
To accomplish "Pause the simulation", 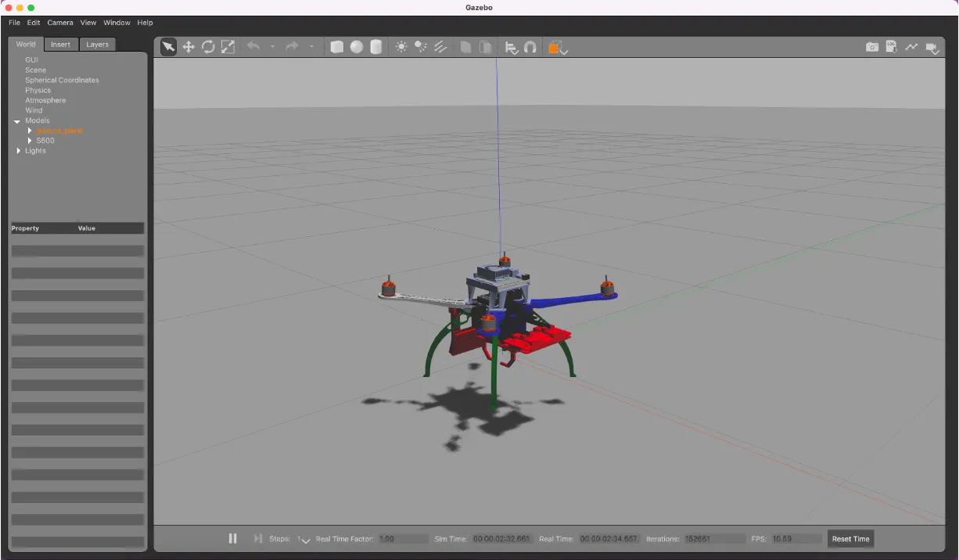I will (232, 539).
